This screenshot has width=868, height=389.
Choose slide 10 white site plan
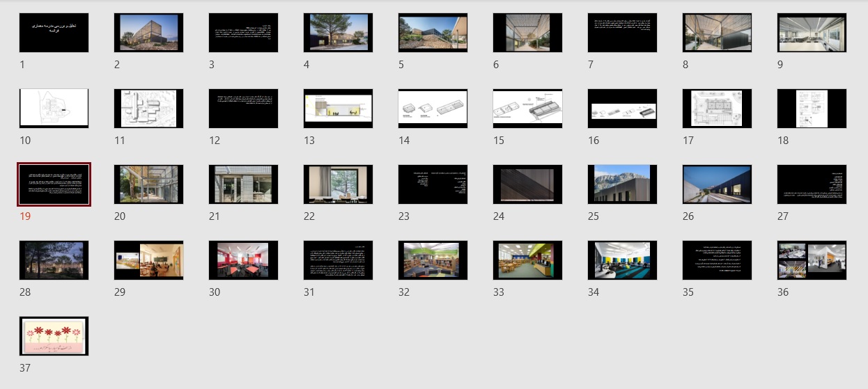54,108
